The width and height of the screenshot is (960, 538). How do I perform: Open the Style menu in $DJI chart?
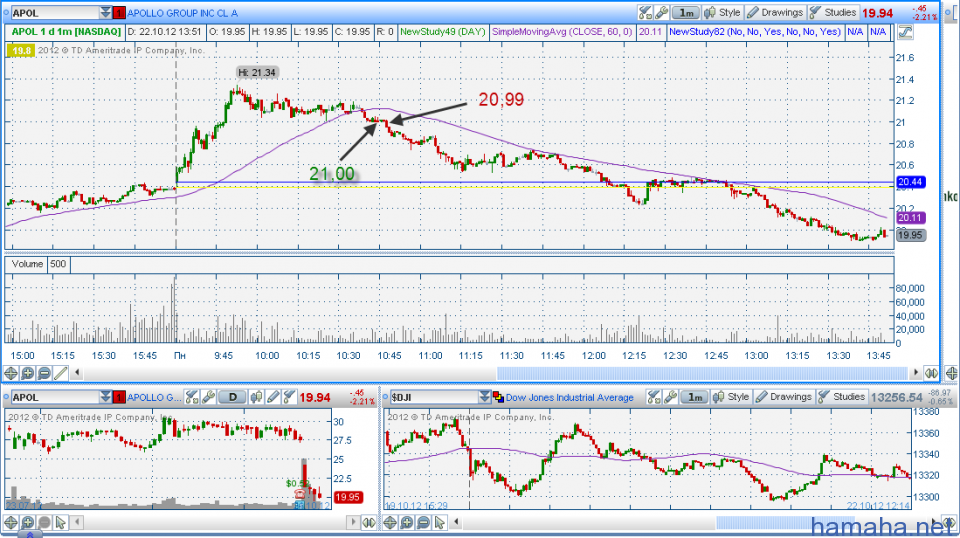(x=731, y=397)
